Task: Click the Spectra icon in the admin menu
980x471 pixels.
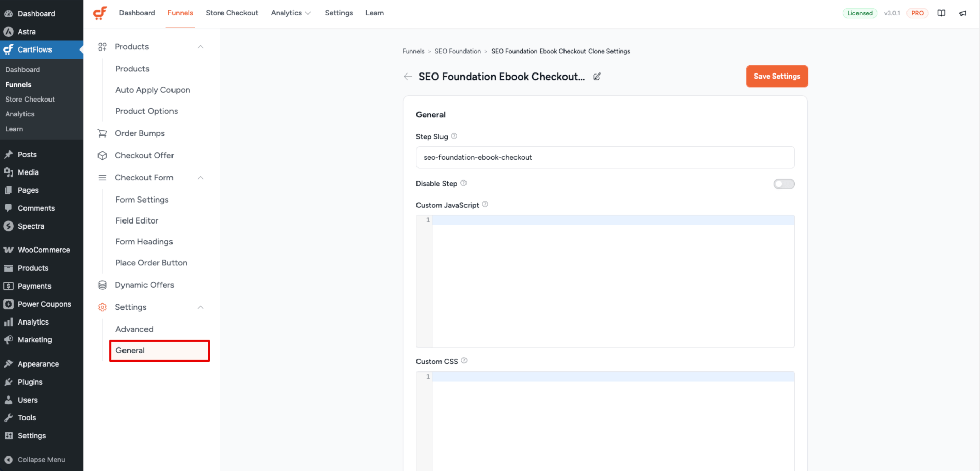Action: click(x=9, y=226)
